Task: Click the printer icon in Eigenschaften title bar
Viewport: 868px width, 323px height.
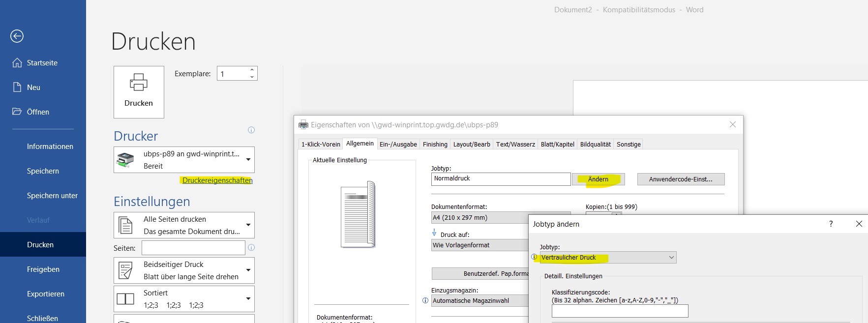Action: point(303,125)
